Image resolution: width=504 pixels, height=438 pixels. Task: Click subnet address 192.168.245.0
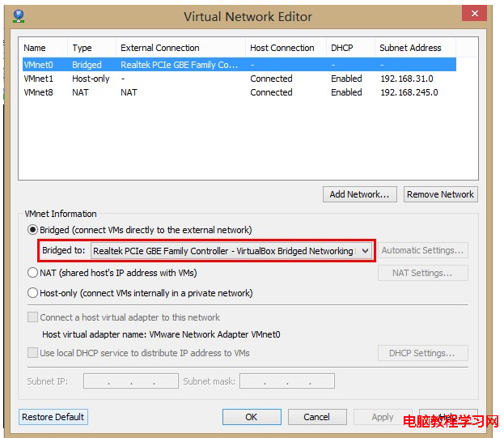(x=409, y=92)
